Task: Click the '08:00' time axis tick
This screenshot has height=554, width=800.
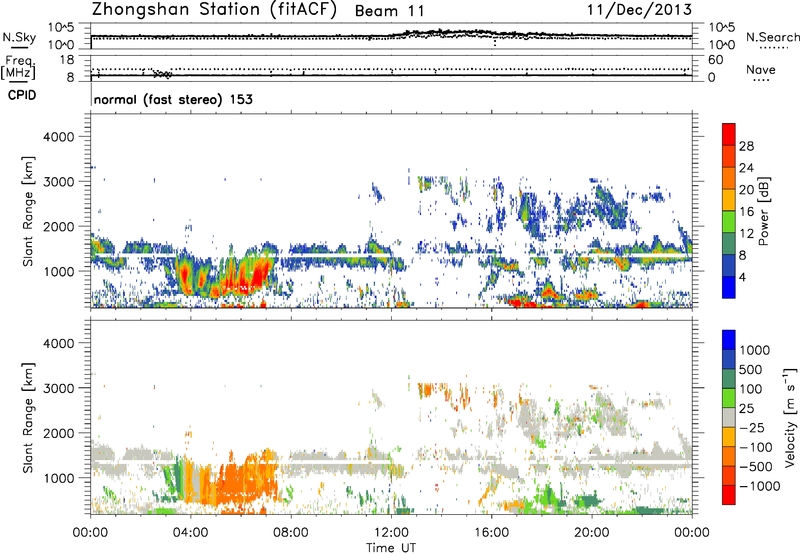Action: (x=291, y=533)
